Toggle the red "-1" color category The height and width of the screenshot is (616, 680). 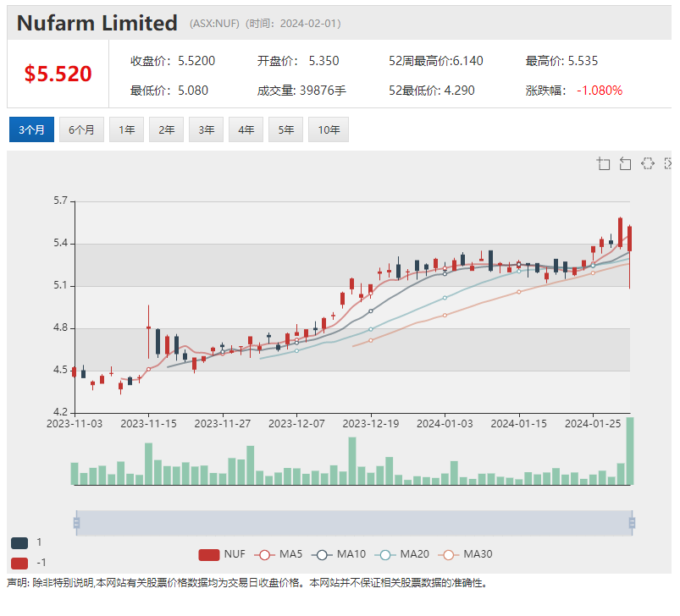point(28,563)
